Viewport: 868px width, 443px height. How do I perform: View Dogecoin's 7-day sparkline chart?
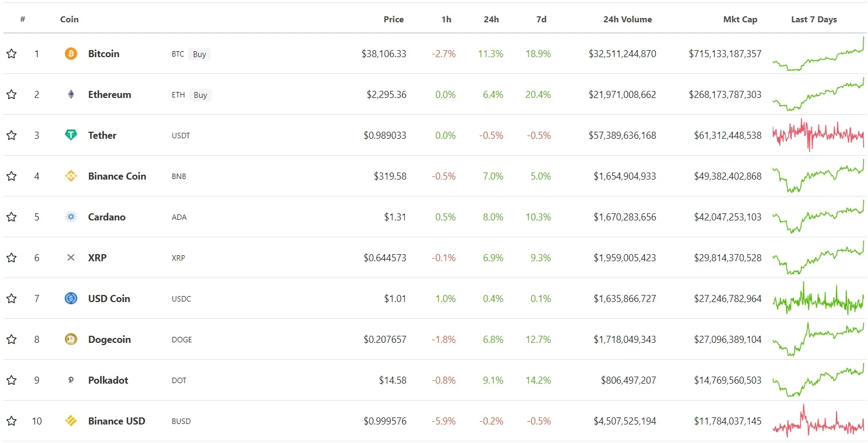pyautogui.click(x=818, y=339)
